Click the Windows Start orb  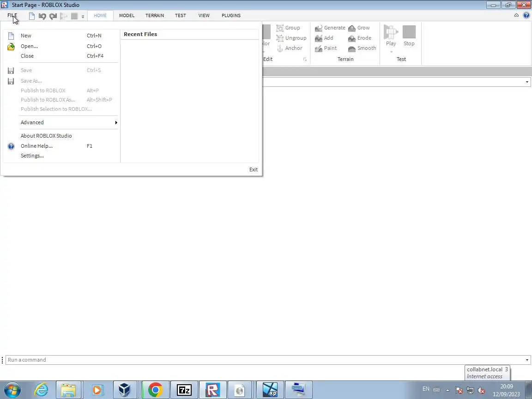tap(12, 390)
